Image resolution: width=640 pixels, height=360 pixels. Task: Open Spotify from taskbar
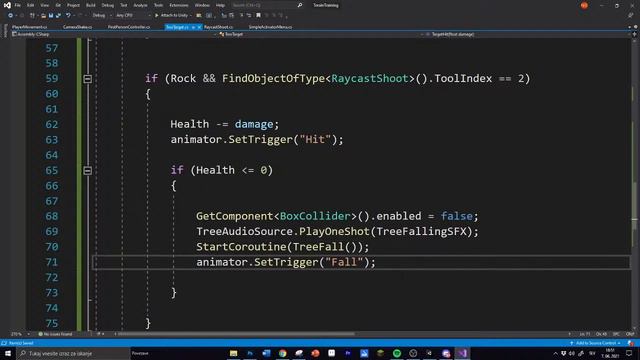click(397, 353)
